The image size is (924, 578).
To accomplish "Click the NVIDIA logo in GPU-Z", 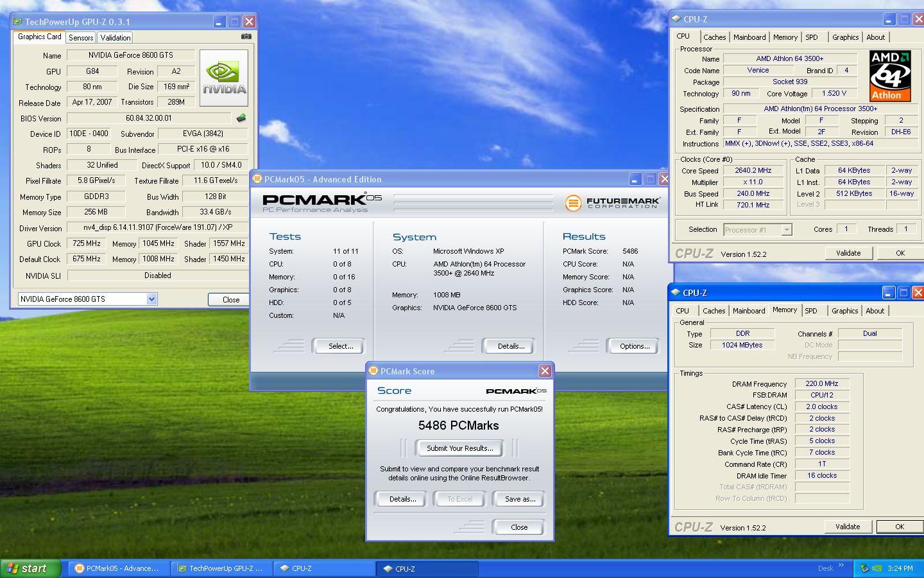I will coord(224,78).
